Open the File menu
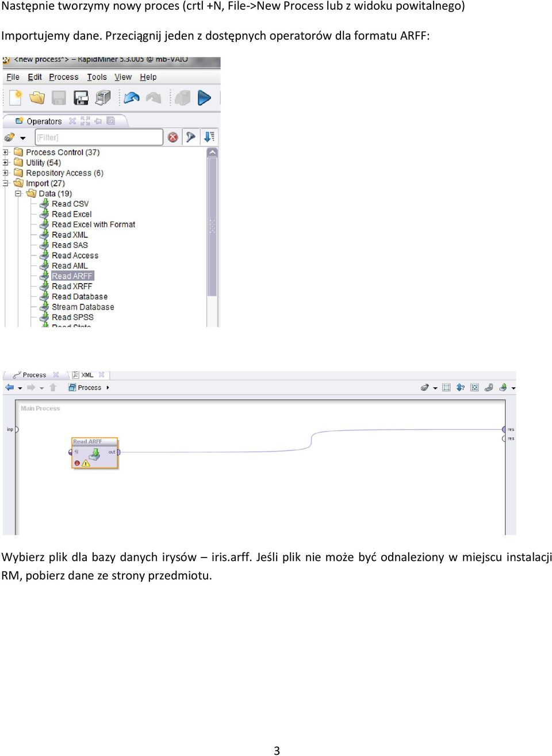 point(13,77)
